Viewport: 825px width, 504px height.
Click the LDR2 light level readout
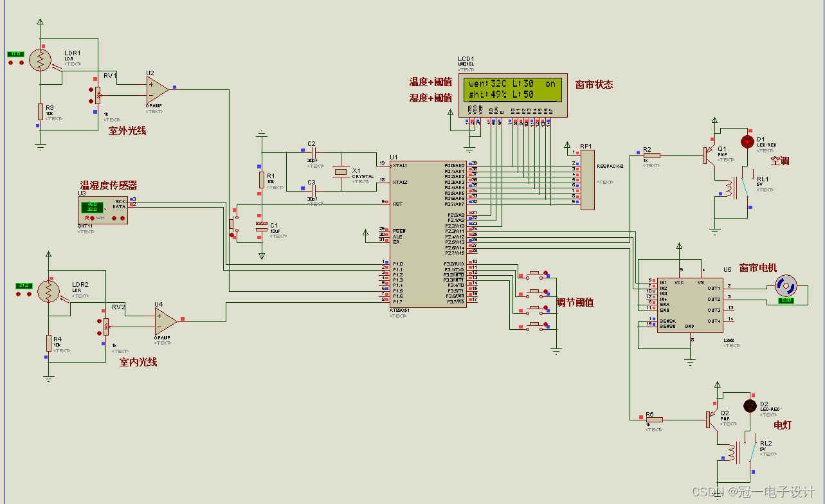pyautogui.click(x=24, y=285)
